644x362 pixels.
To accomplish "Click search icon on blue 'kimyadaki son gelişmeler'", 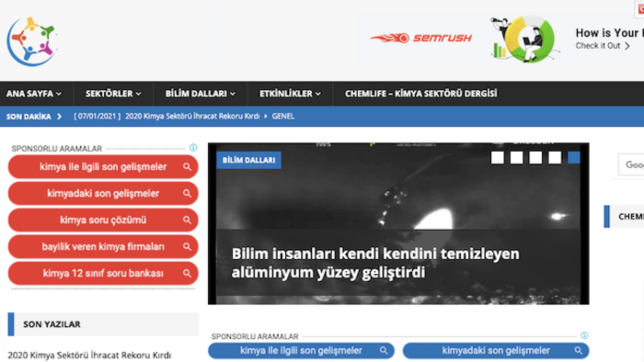I will click(579, 351).
